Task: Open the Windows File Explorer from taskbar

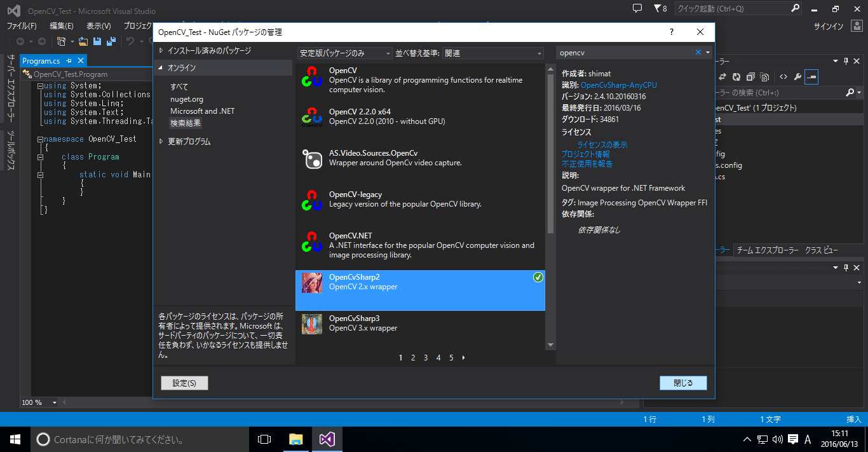Action: point(295,439)
